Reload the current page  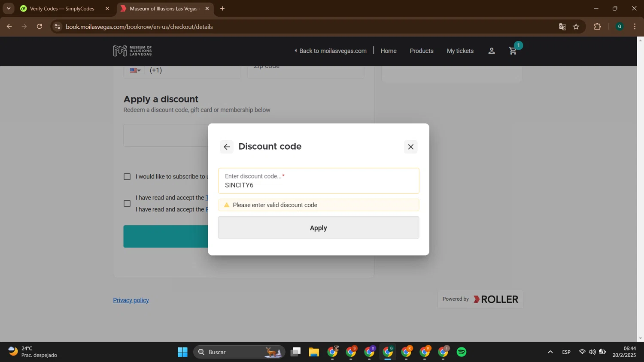point(39,27)
